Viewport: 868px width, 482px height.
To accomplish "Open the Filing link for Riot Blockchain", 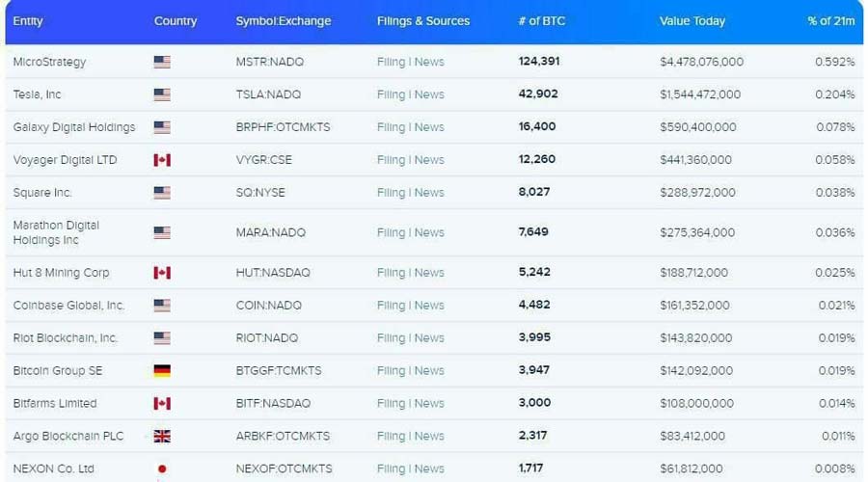I will [391, 338].
